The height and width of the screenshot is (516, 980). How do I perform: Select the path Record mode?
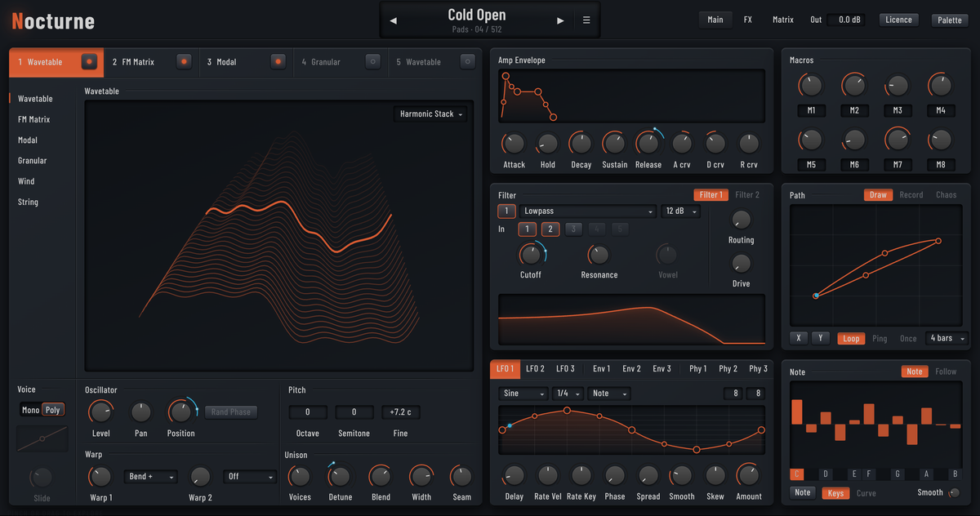(911, 195)
